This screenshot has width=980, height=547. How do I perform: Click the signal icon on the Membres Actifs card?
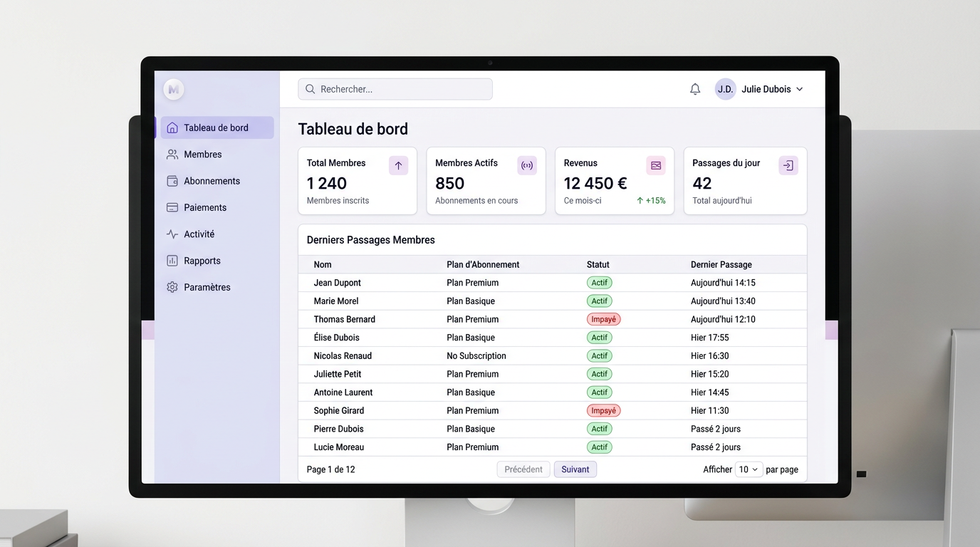527,165
